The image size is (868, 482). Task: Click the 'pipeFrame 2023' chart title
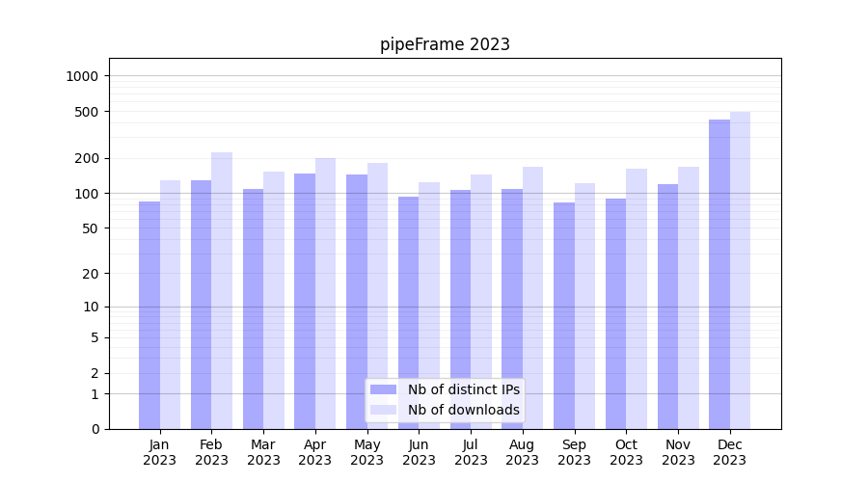pyautogui.click(x=445, y=44)
